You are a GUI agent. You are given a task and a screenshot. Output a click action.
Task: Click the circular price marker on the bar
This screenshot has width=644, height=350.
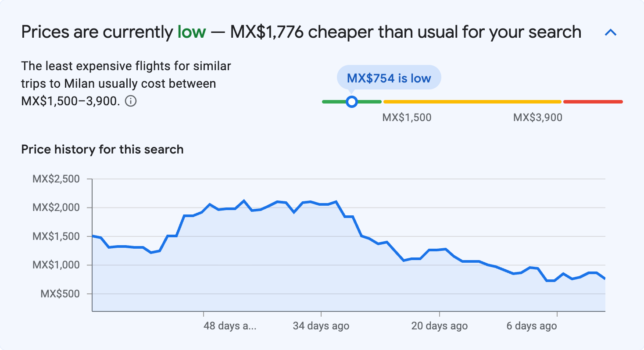point(351,101)
